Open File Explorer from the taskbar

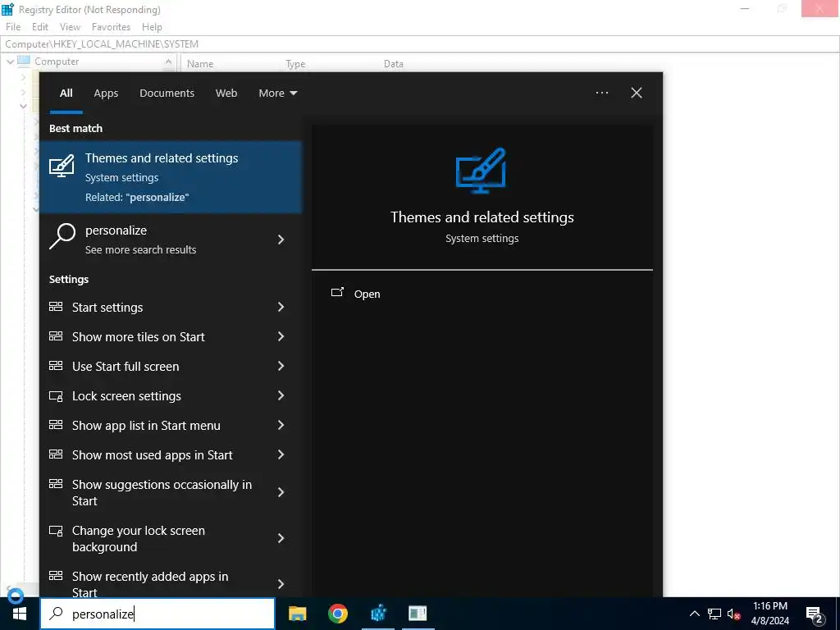pyautogui.click(x=297, y=614)
